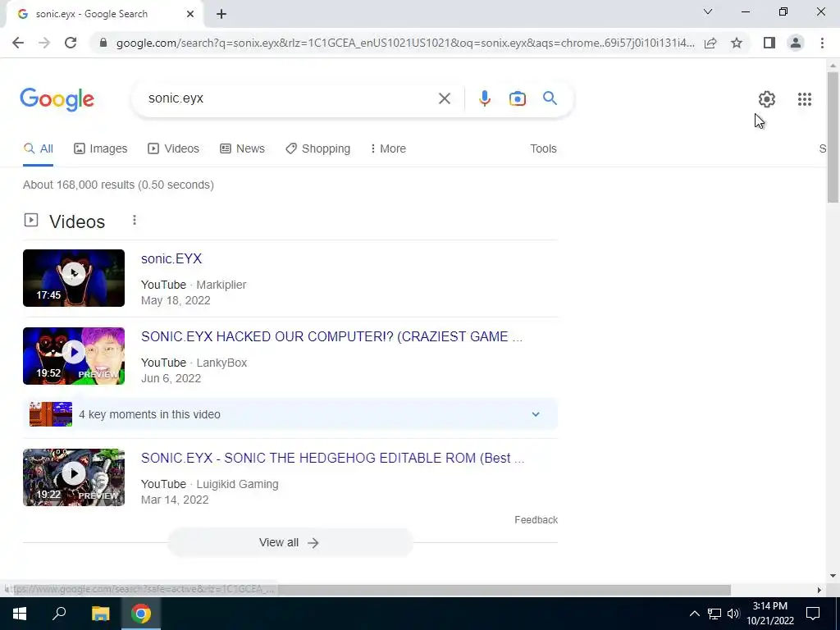This screenshot has width=840, height=630.
Task: Click the address bar URL
Action: [405, 43]
